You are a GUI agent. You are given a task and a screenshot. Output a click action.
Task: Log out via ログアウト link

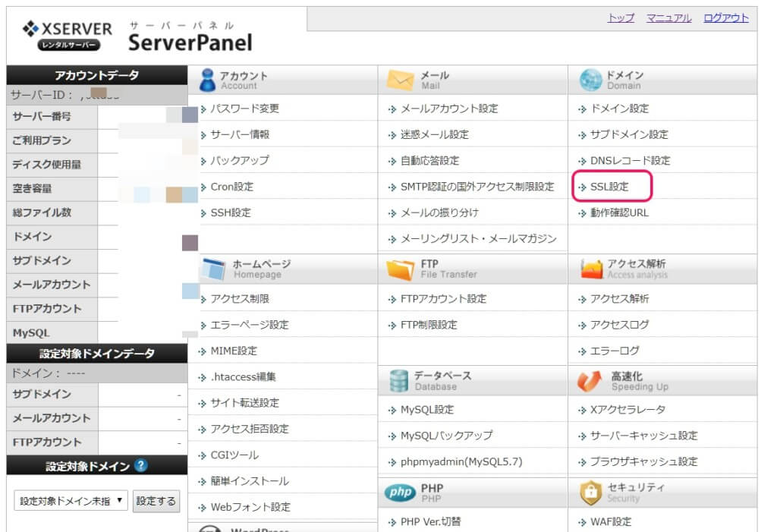725,17
